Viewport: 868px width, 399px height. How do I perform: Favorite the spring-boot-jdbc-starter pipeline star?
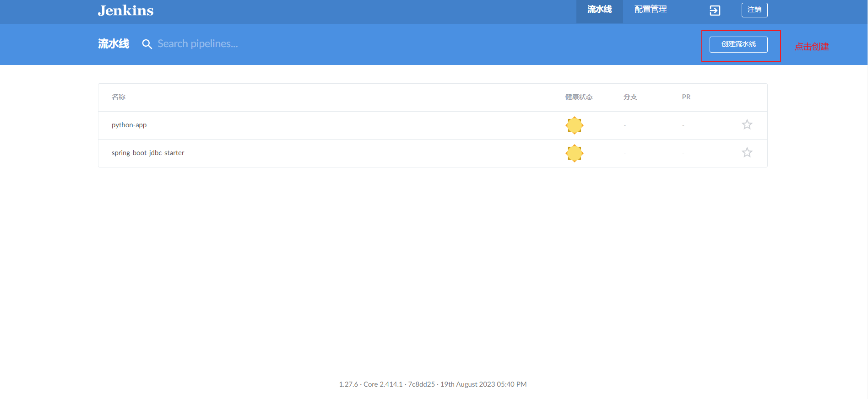point(747,152)
